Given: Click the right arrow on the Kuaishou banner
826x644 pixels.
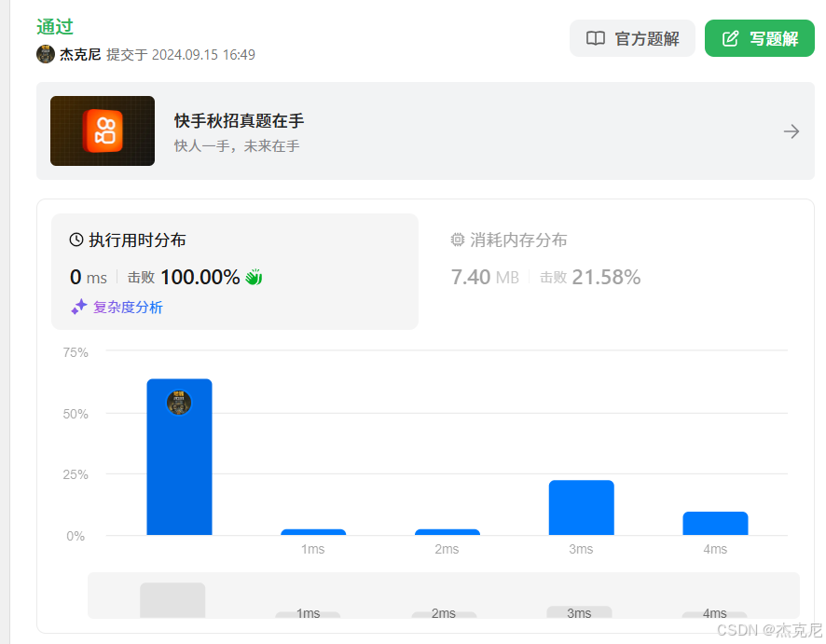Looking at the screenshot, I should pyautogui.click(x=792, y=131).
